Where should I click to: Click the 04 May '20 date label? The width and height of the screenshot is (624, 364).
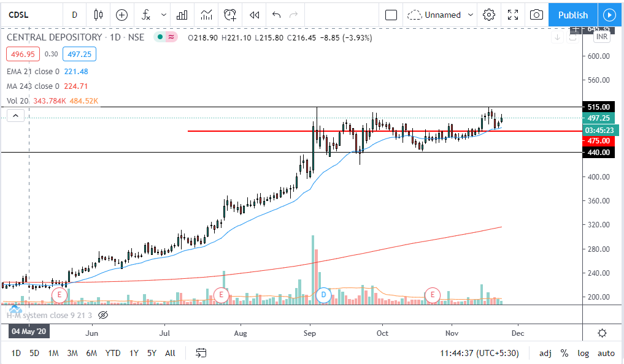click(29, 332)
